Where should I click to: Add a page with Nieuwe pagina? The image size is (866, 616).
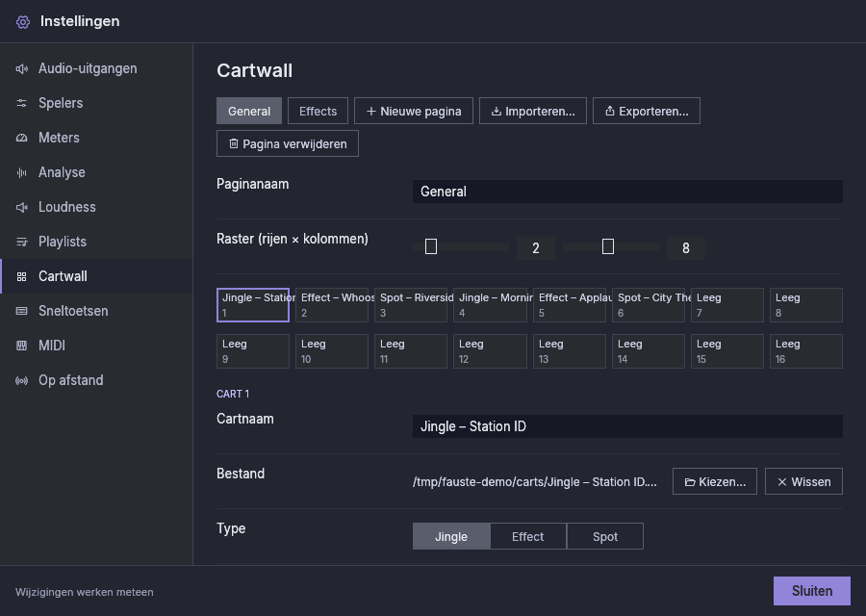pyautogui.click(x=414, y=111)
